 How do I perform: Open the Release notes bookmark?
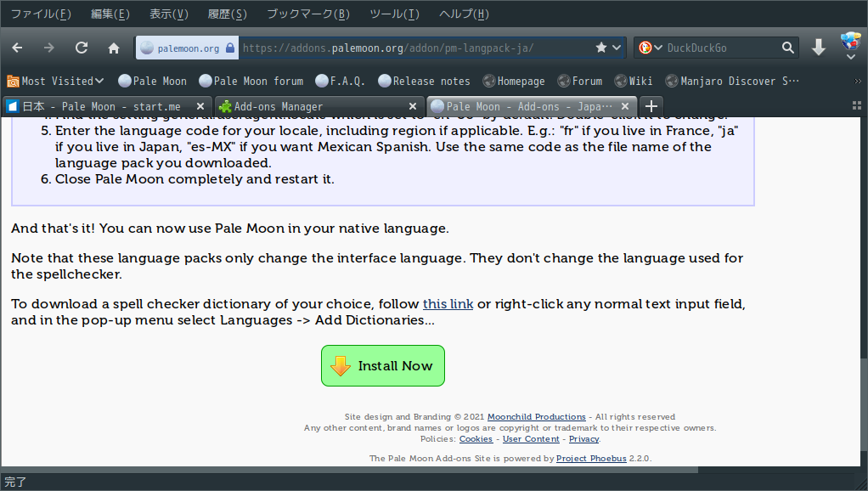pos(424,82)
